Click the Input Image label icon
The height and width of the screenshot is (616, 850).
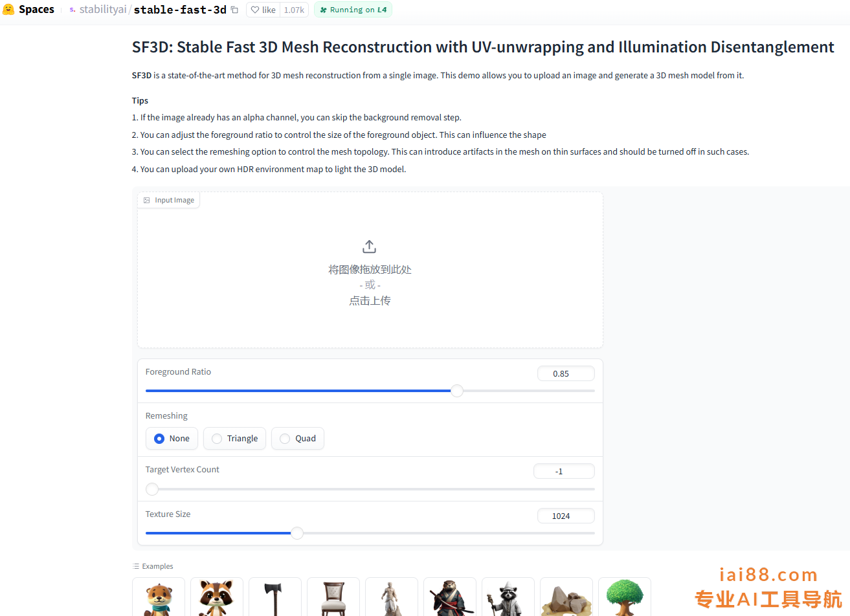click(147, 201)
